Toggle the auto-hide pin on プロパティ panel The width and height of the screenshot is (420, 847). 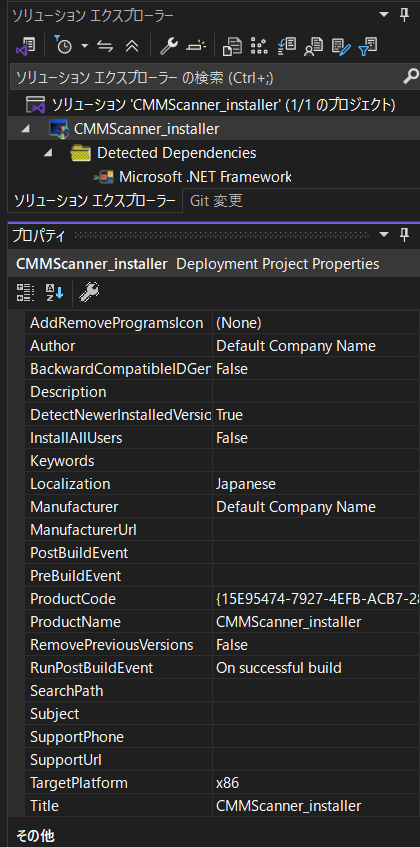(404, 234)
